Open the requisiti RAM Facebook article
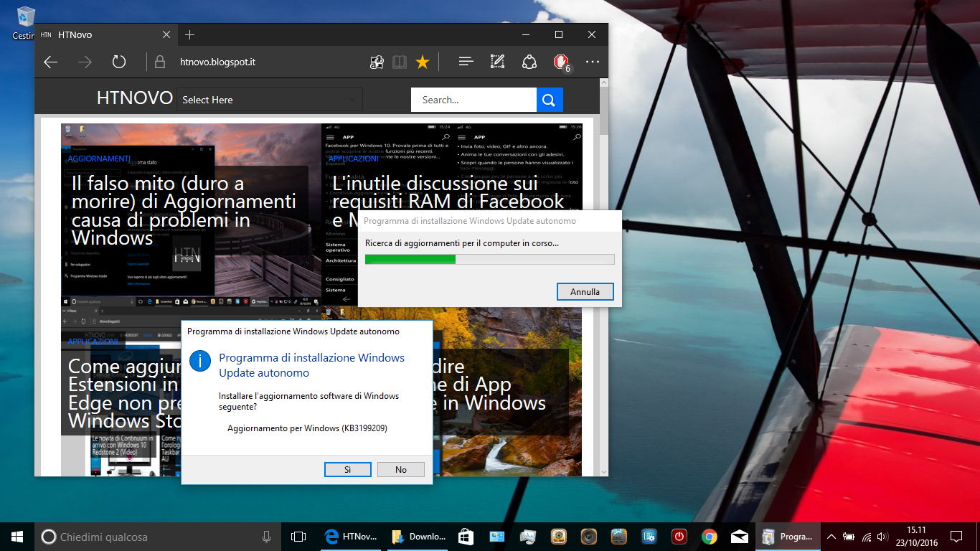This screenshot has width=980, height=551. click(448, 192)
